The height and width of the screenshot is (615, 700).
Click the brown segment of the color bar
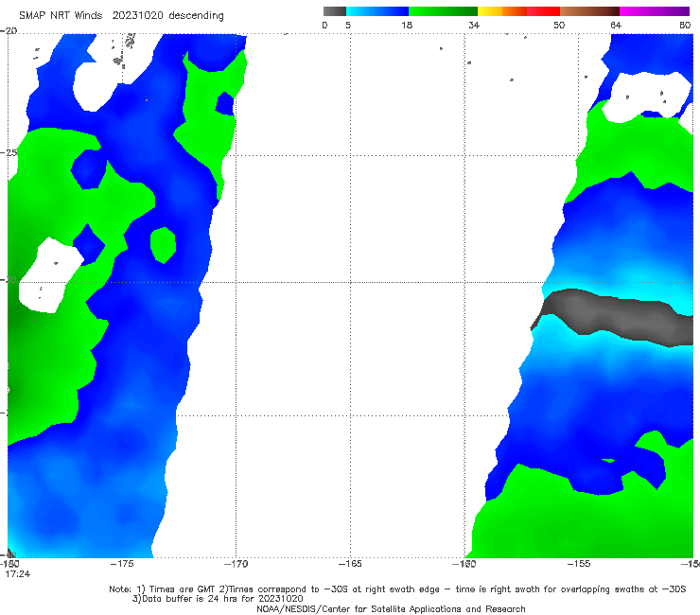tap(589, 11)
